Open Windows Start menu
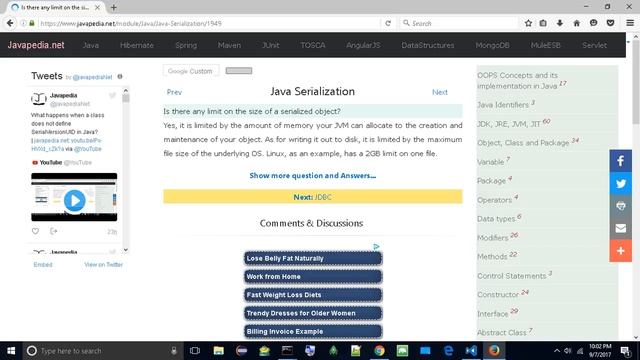Viewport: 640px width, 360px height. click(11, 351)
